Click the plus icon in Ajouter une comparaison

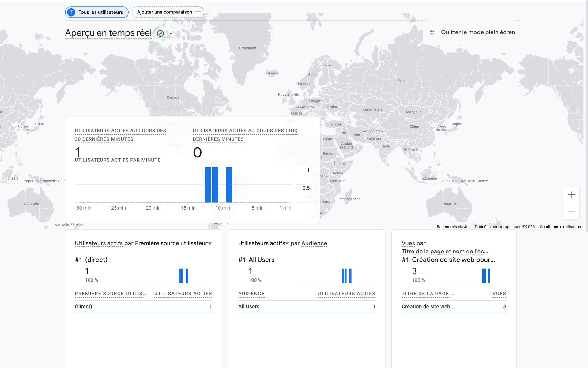click(x=198, y=12)
